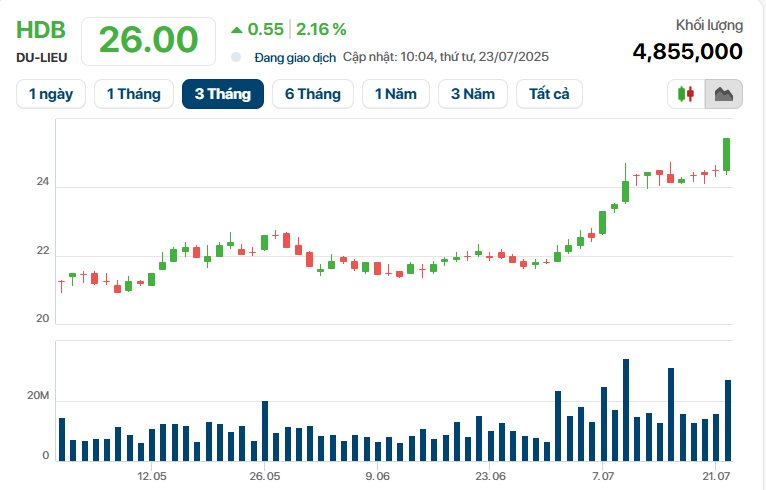
Task: Click the trading status dot icon
Action: coord(236,57)
